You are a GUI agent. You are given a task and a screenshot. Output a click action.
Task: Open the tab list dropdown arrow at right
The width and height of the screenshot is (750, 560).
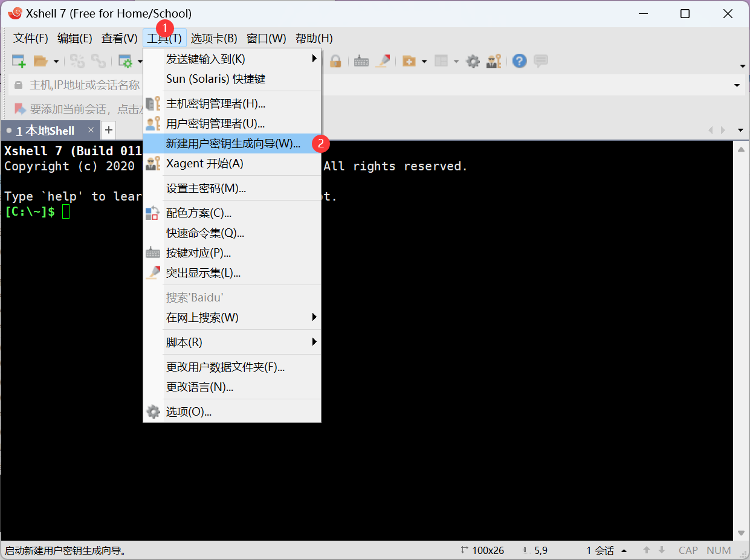coord(740,130)
